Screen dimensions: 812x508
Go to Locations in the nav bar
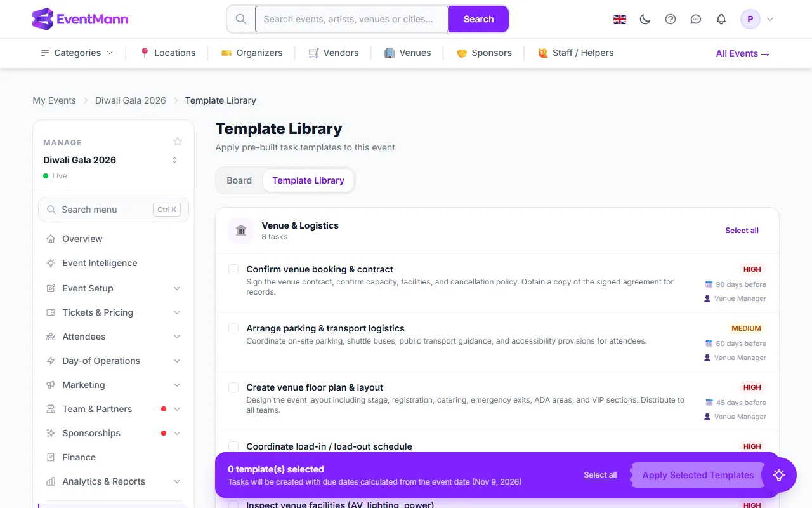coord(167,53)
